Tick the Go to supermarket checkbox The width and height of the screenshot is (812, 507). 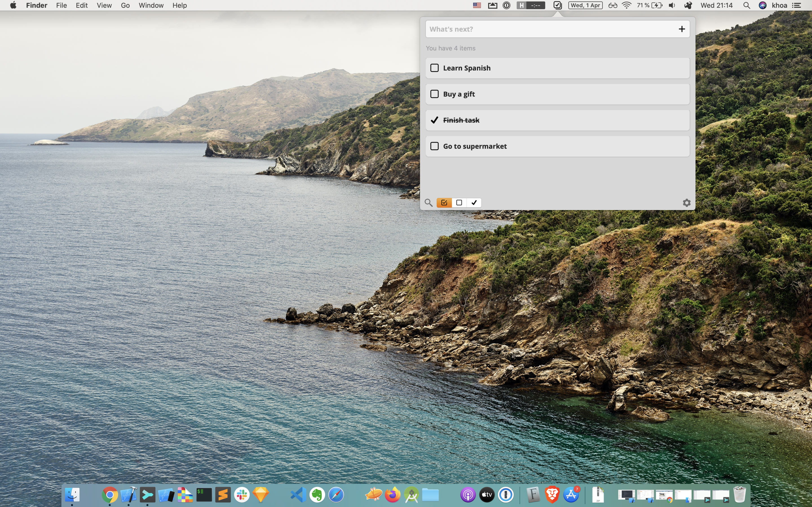coord(434,146)
